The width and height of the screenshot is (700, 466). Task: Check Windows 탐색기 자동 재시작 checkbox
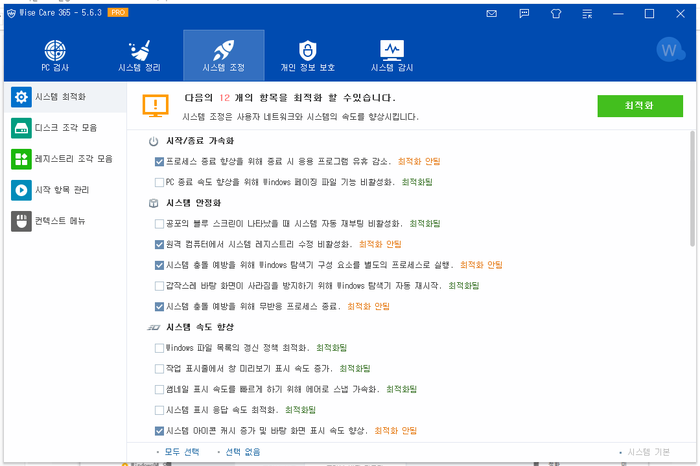click(x=159, y=286)
